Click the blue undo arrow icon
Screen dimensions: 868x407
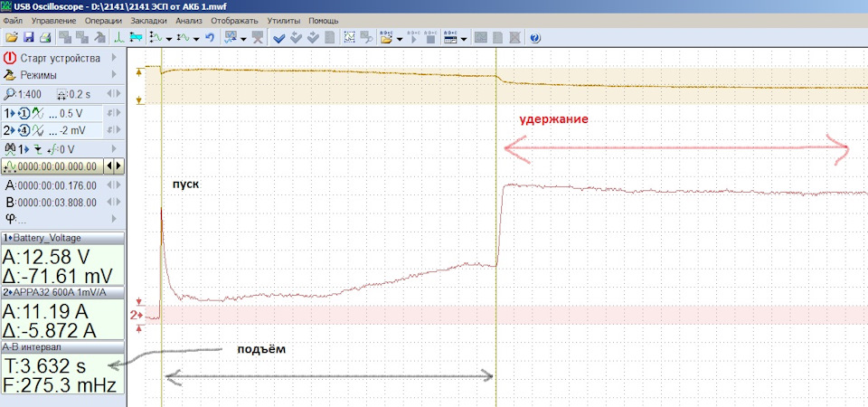[x=210, y=38]
